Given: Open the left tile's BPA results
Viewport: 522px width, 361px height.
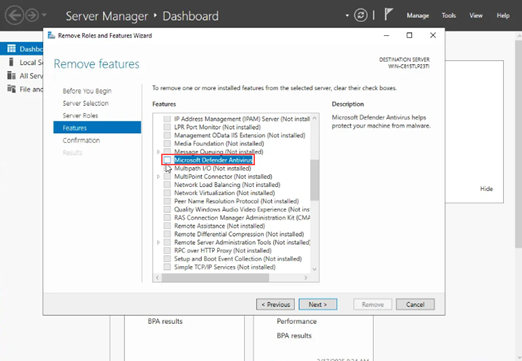Looking at the screenshot, I should click(x=165, y=321).
